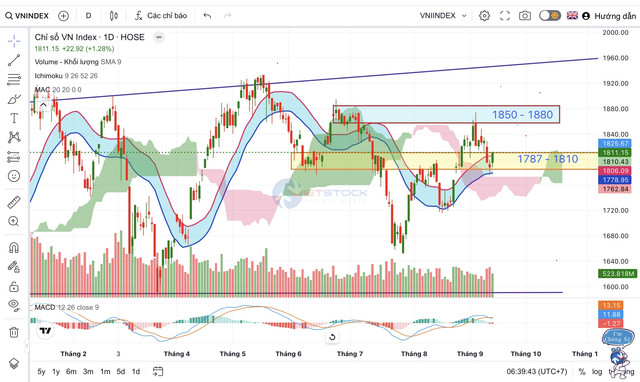Take a chart snapshot with camera

click(x=525, y=16)
